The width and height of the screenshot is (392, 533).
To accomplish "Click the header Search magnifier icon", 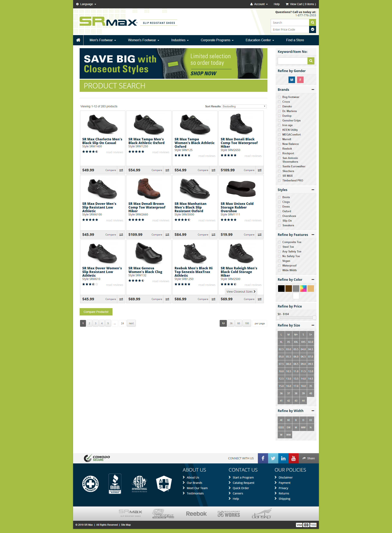I will pyautogui.click(x=313, y=22).
